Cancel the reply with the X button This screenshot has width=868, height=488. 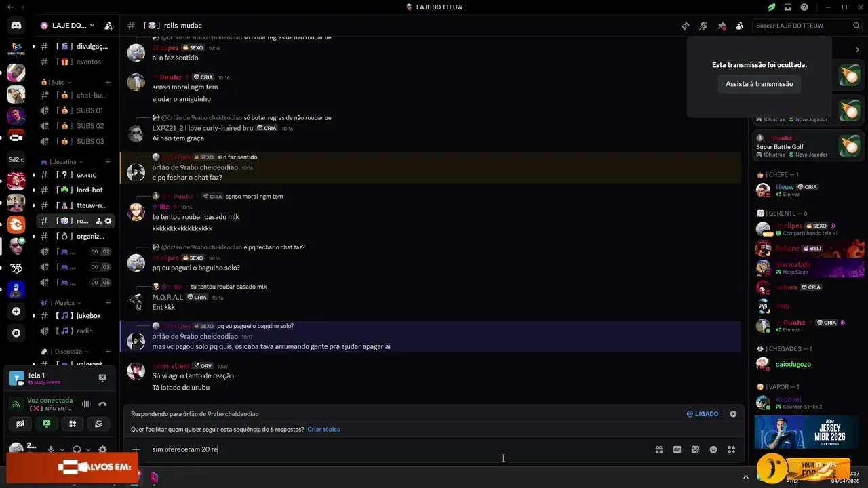pos(733,414)
